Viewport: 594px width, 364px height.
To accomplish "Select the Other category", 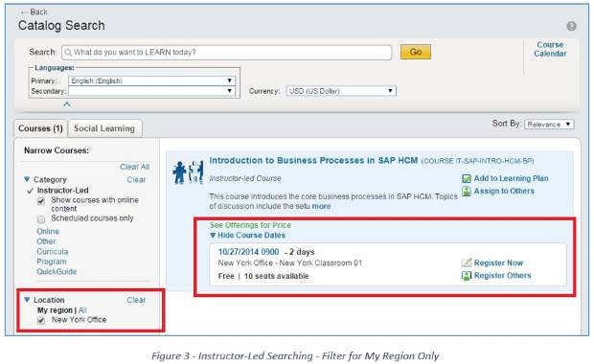I will [46, 241].
